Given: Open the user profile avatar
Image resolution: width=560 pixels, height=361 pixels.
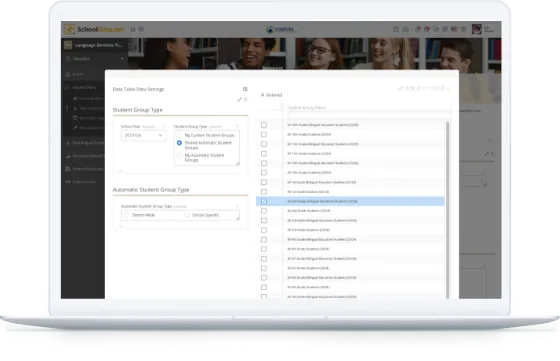Looking at the screenshot, I should tap(476, 29).
